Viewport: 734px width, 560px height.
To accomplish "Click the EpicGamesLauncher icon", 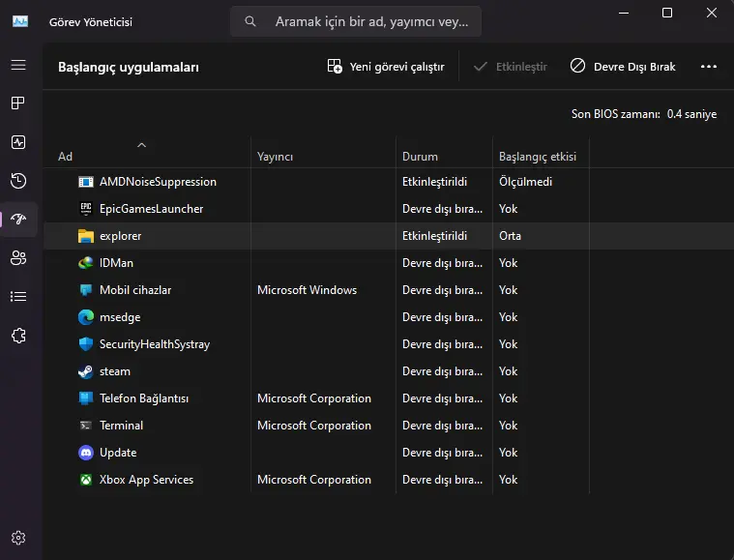I will tap(86, 209).
